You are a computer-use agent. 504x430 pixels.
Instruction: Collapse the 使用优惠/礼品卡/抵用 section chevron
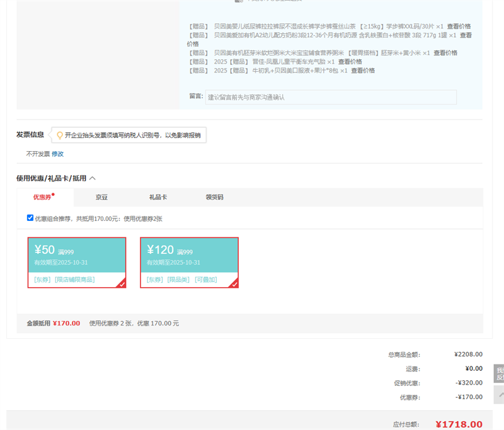(93, 179)
